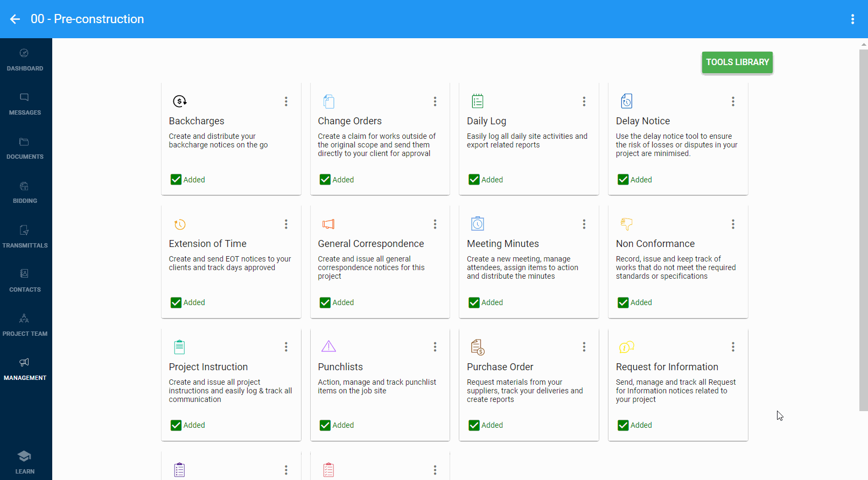The image size is (868, 480).
Task: Click the Daily Log list icon
Action: coord(478,101)
